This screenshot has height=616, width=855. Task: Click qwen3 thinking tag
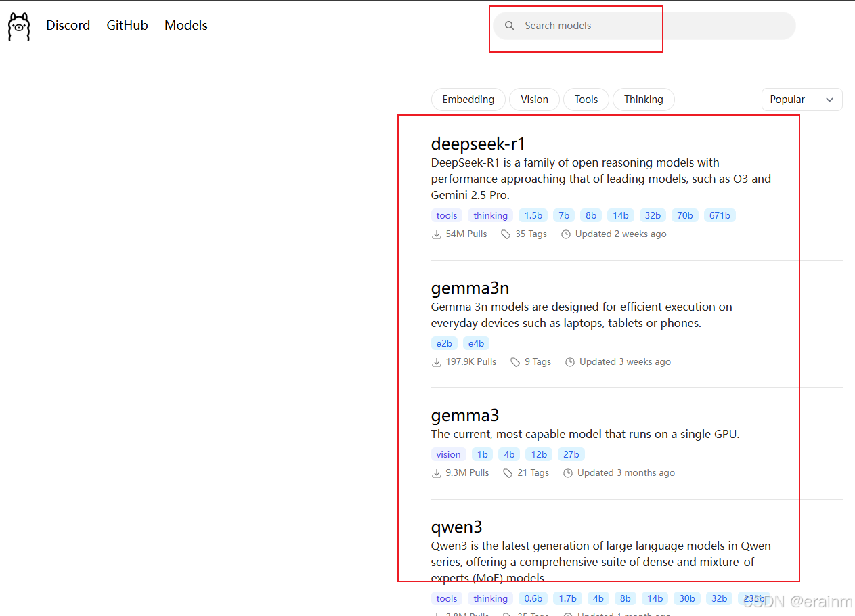click(490, 598)
